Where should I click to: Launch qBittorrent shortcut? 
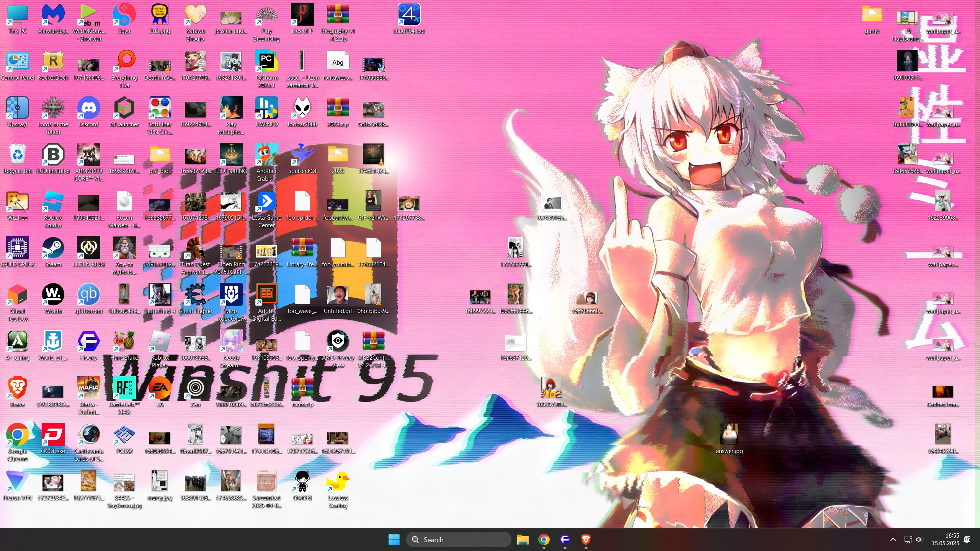tap(89, 299)
